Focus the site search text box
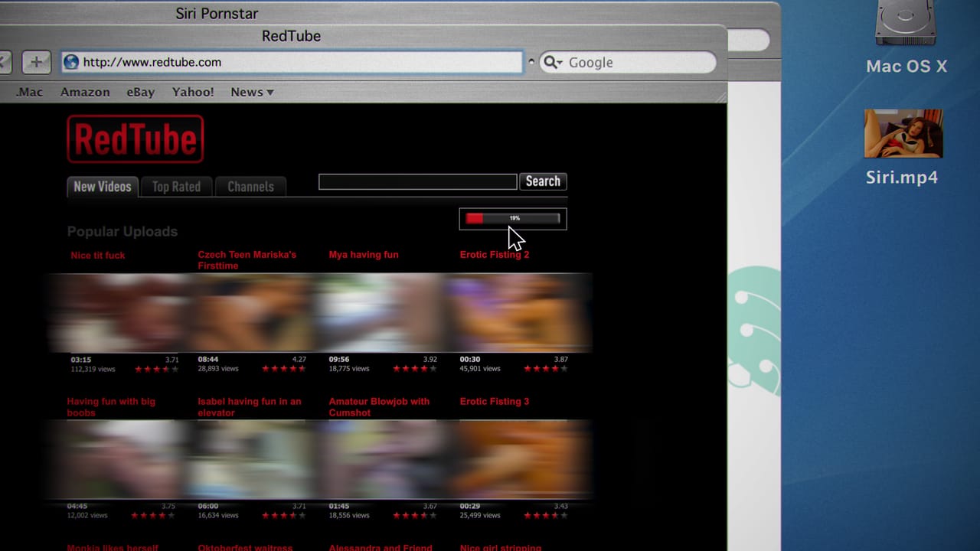The image size is (980, 551). tap(418, 181)
